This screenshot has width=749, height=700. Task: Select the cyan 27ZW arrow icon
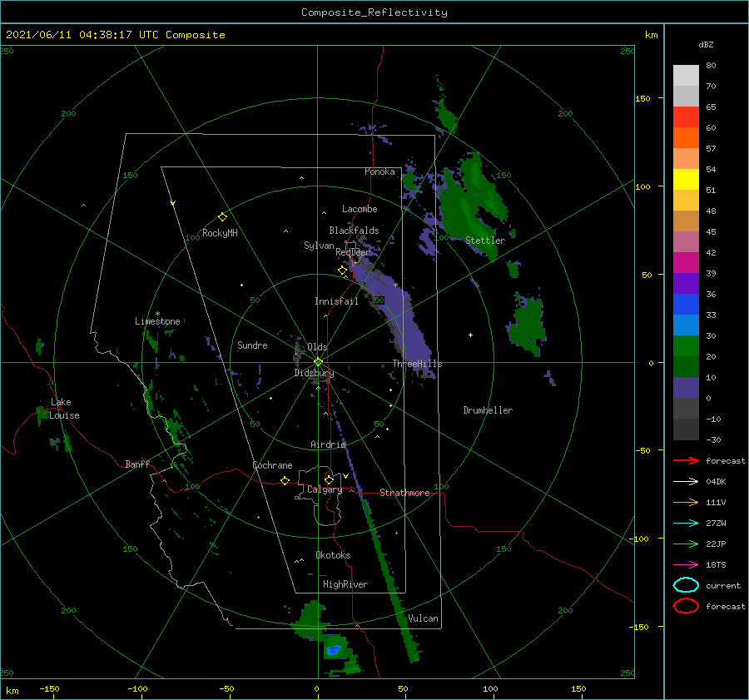(x=686, y=524)
